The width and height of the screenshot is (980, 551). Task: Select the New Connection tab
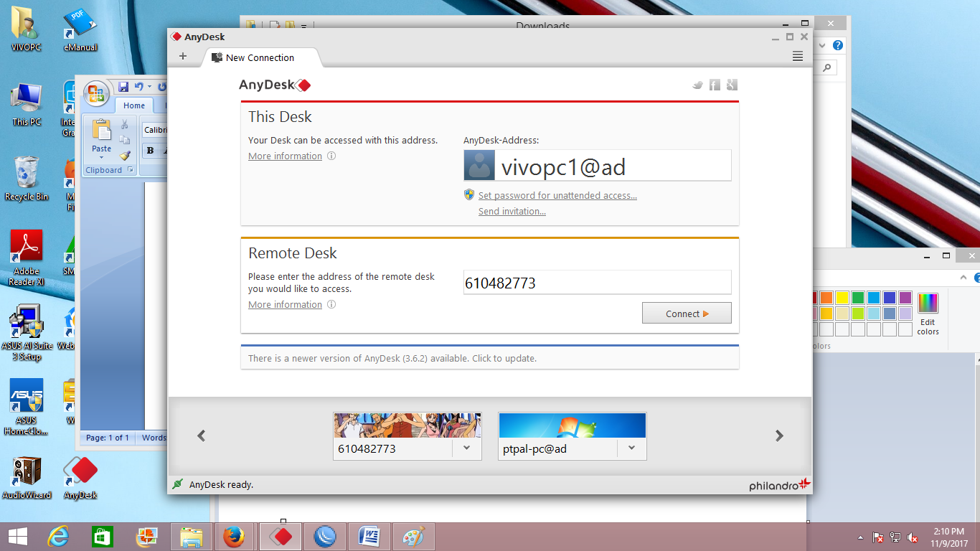click(260, 57)
